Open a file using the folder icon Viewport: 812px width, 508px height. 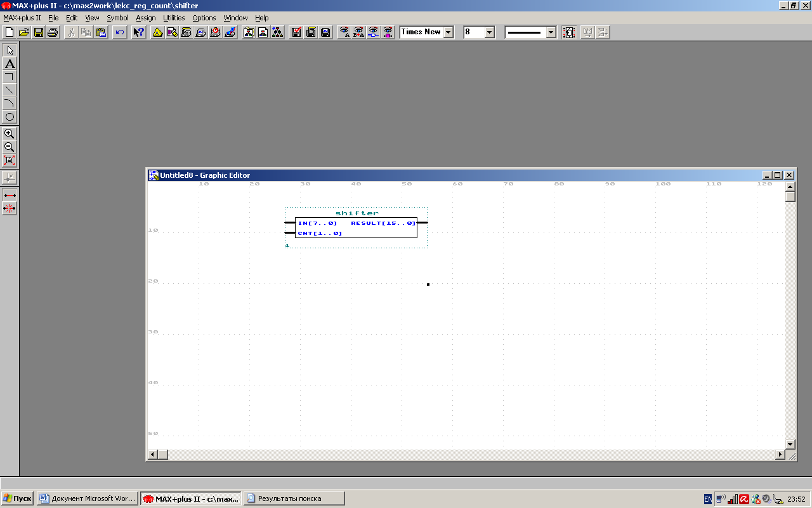24,32
